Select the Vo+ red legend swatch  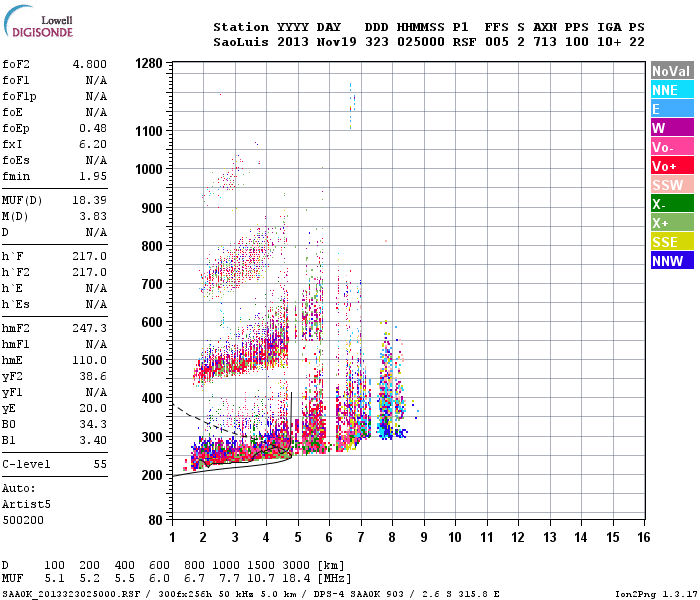point(672,166)
